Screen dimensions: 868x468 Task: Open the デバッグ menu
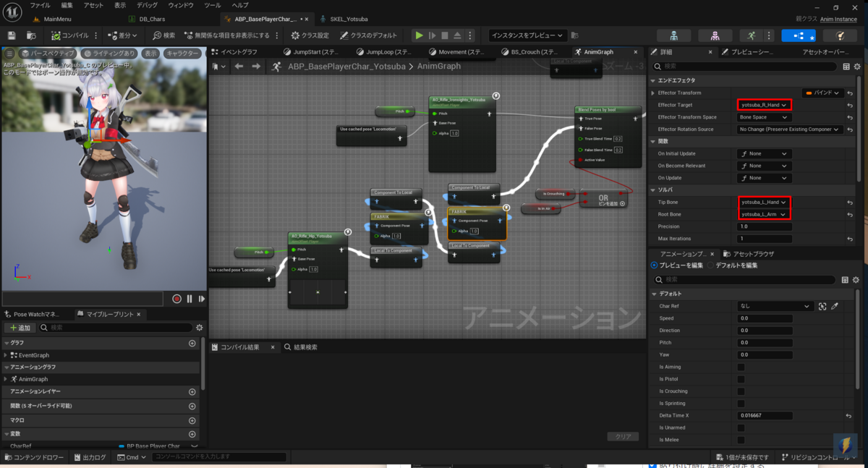pos(147,5)
